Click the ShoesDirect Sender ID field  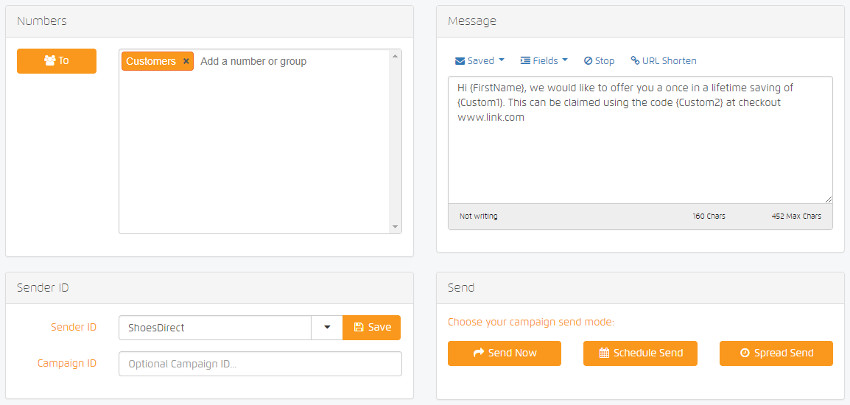pyautogui.click(x=215, y=327)
